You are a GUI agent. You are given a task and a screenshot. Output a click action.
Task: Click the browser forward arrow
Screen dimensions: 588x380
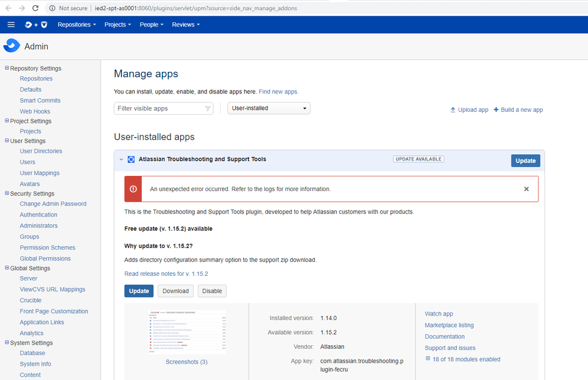pyautogui.click(x=22, y=8)
